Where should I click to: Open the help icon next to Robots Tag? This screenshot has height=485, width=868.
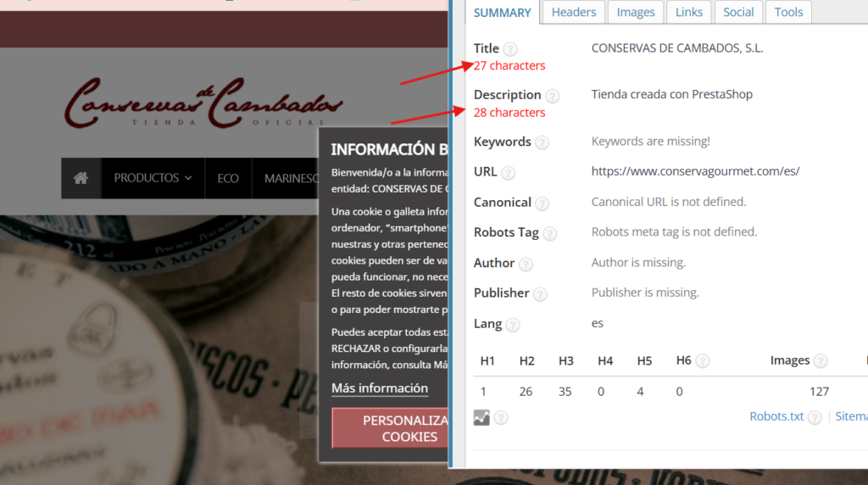point(549,233)
